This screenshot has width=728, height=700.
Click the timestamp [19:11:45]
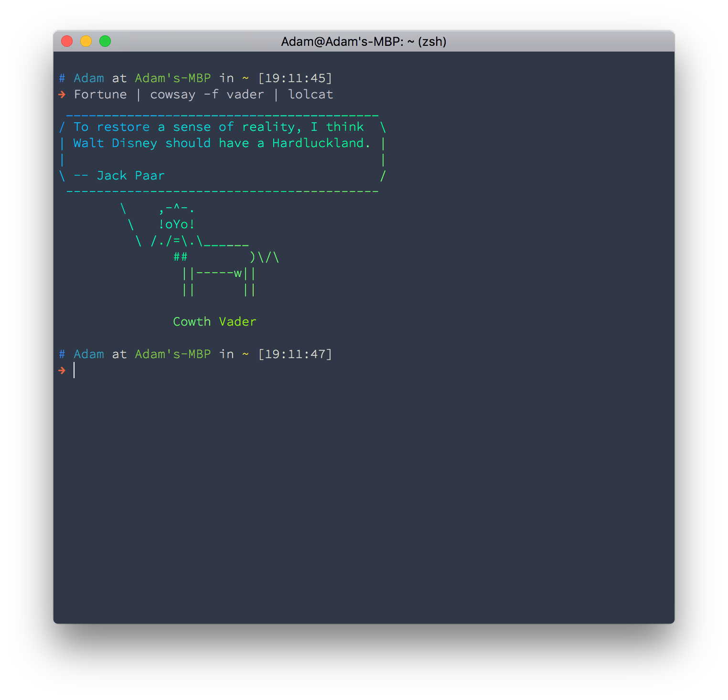[x=295, y=78]
